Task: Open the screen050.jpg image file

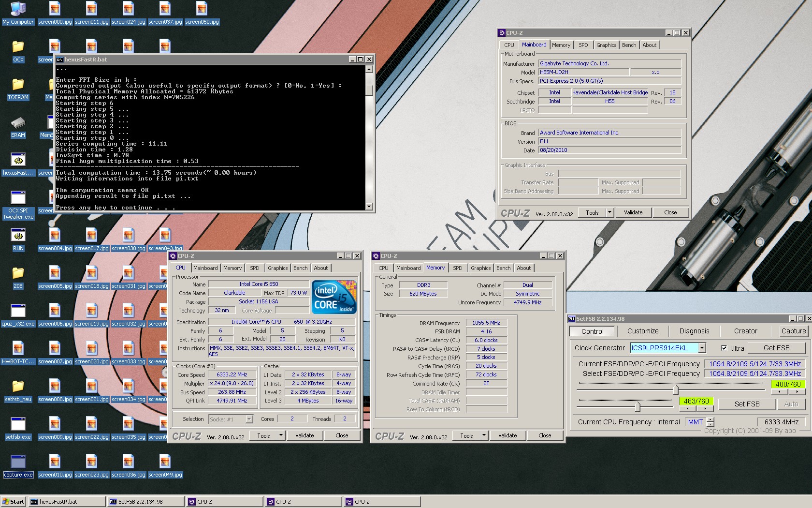Action: pos(202,13)
